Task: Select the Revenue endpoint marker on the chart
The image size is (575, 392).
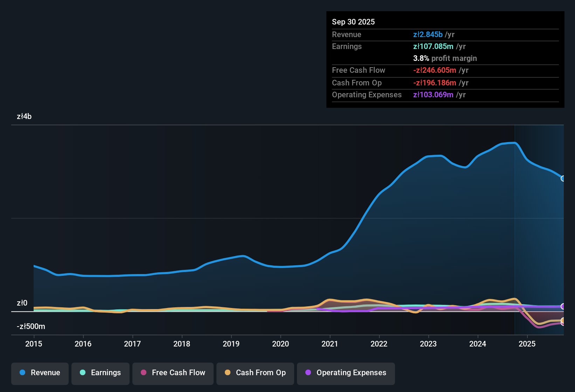Action: (563, 179)
